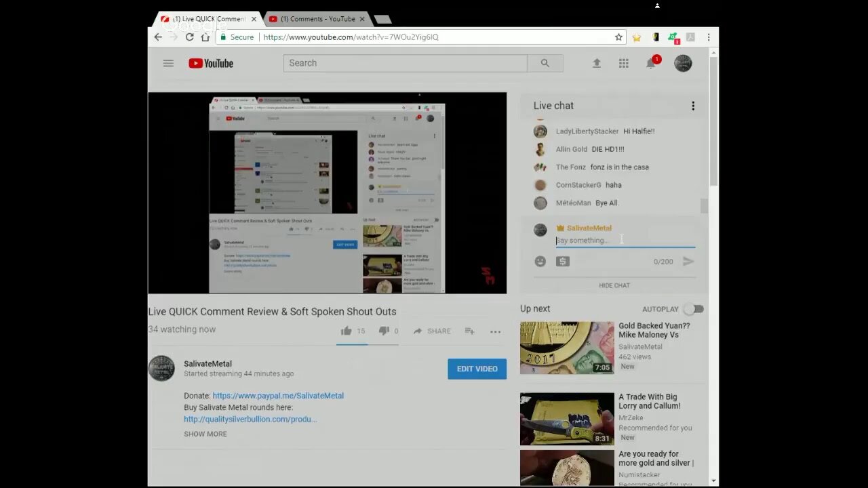This screenshot has width=868, height=488.
Task: Open the qualitysilverbullion.com link
Action: point(250,419)
